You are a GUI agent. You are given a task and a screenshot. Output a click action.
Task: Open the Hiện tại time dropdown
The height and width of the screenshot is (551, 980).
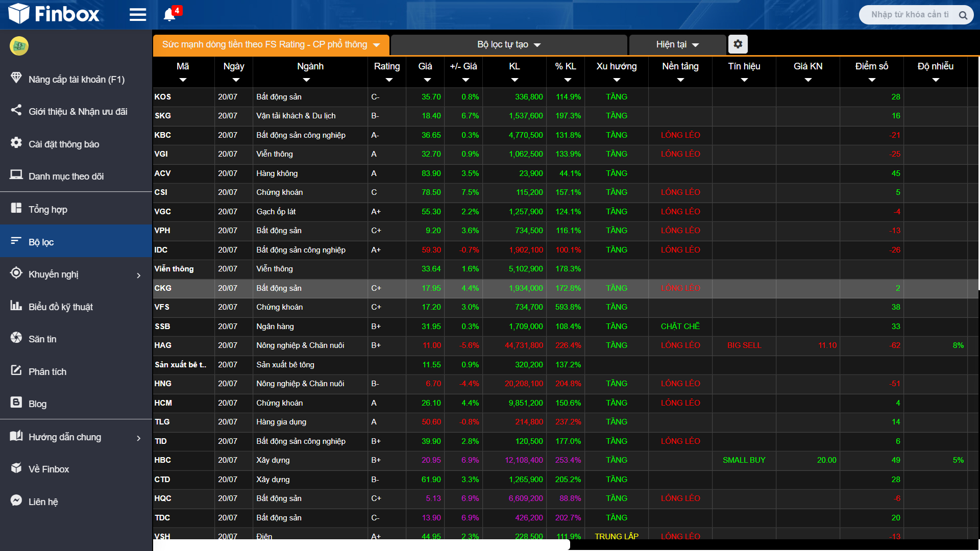pyautogui.click(x=677, y=45)
